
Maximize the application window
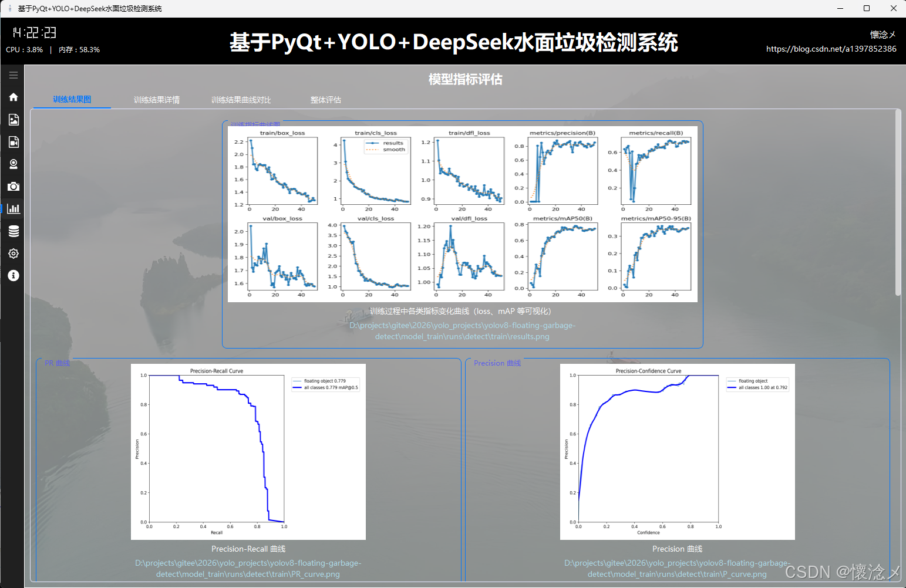coord(867,8)
